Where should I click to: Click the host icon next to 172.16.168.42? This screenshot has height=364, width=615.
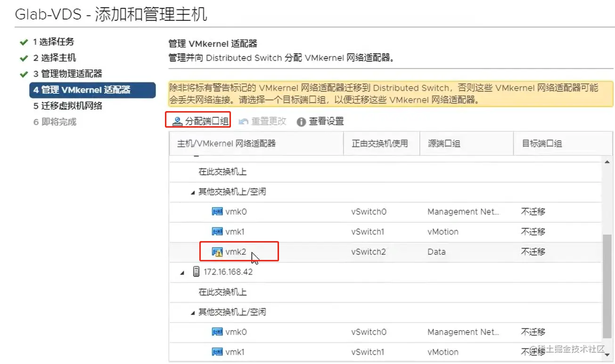click(x=196, y=272)
